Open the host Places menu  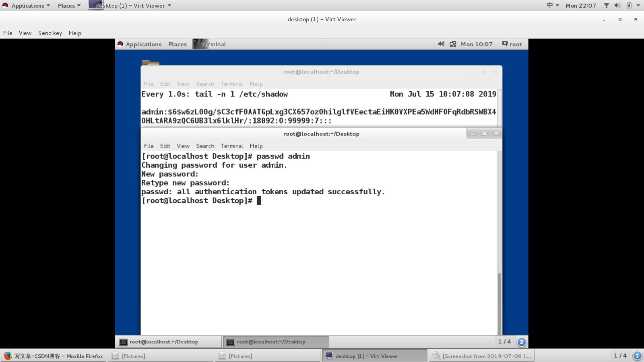pos(69,6)
